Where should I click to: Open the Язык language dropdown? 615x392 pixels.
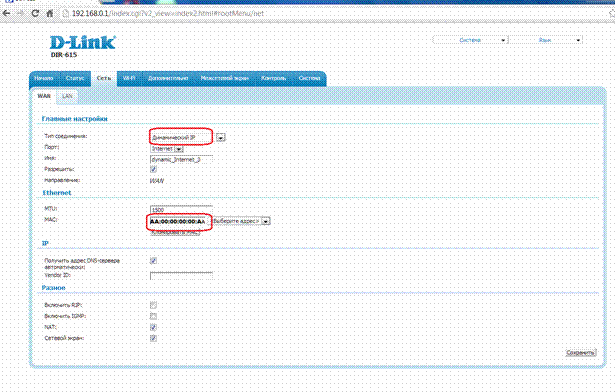[x=546, y=40]
